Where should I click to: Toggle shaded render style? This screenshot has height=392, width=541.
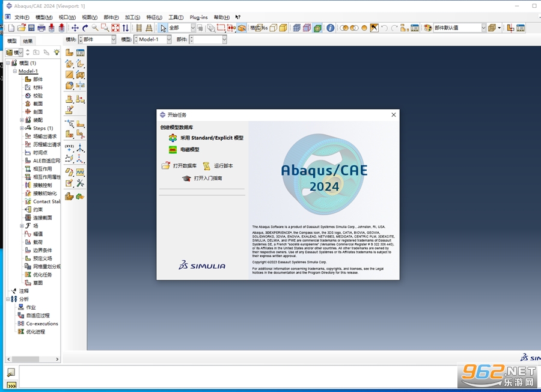tap(283, 28)
